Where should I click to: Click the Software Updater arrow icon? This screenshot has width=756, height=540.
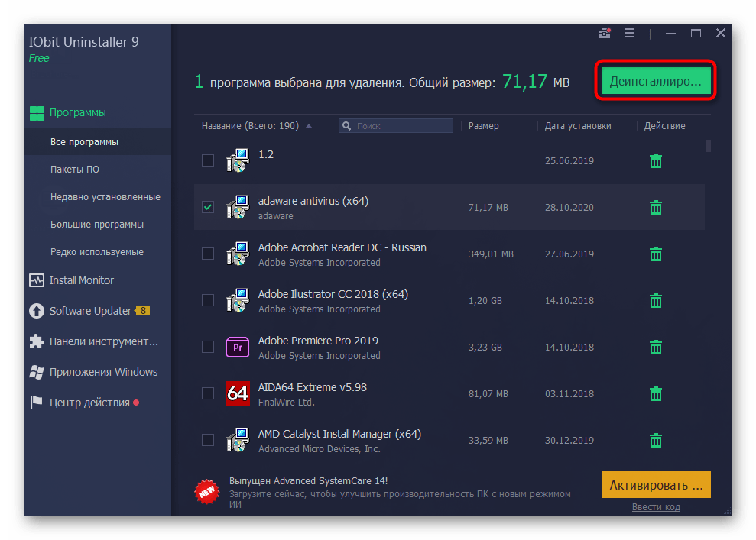point(37,311)
